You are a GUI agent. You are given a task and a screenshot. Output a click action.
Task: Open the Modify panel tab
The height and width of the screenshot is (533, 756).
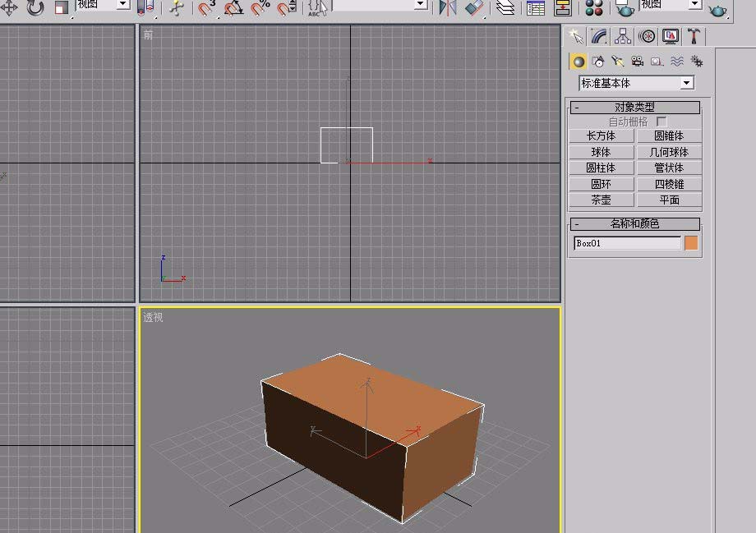coord(599,36)
